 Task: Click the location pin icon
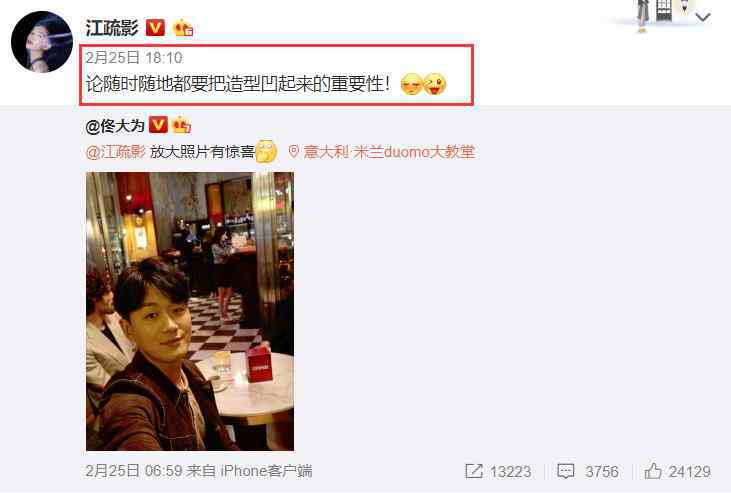(294, 152)
